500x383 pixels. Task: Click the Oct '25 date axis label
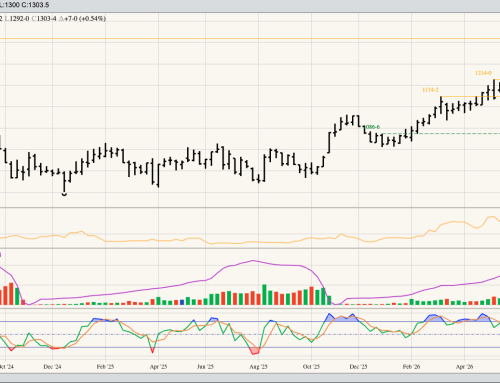point(311,367)
